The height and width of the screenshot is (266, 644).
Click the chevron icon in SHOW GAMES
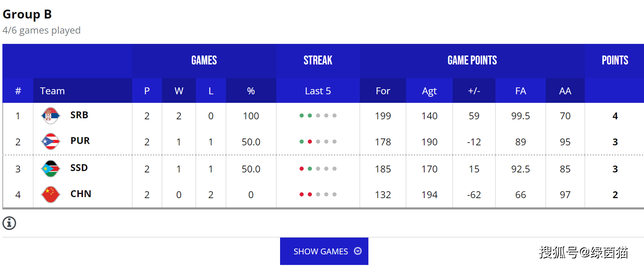[358, 251]
